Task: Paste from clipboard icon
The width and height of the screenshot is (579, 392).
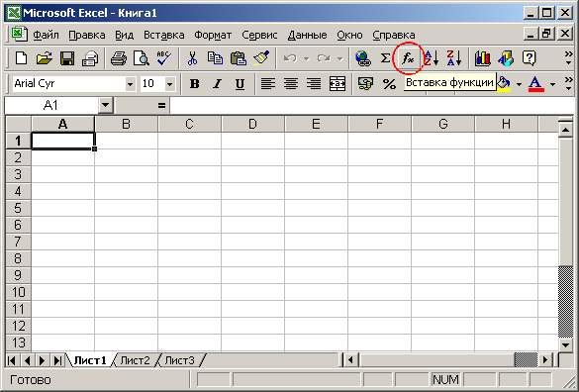Action: pos(239,58)
